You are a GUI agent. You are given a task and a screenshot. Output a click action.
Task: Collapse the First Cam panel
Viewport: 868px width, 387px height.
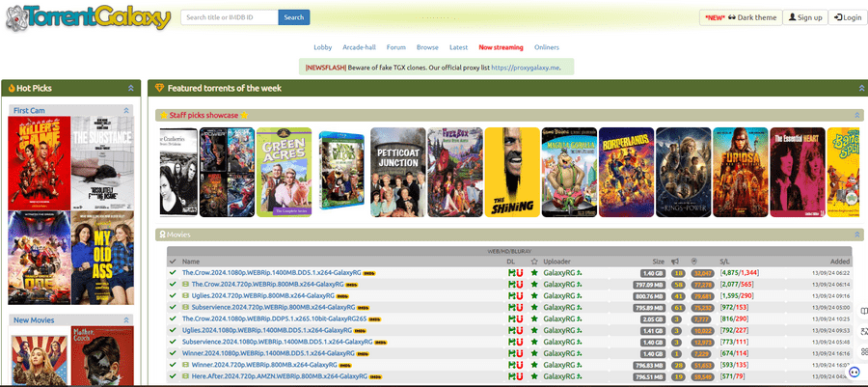point(125,111)
